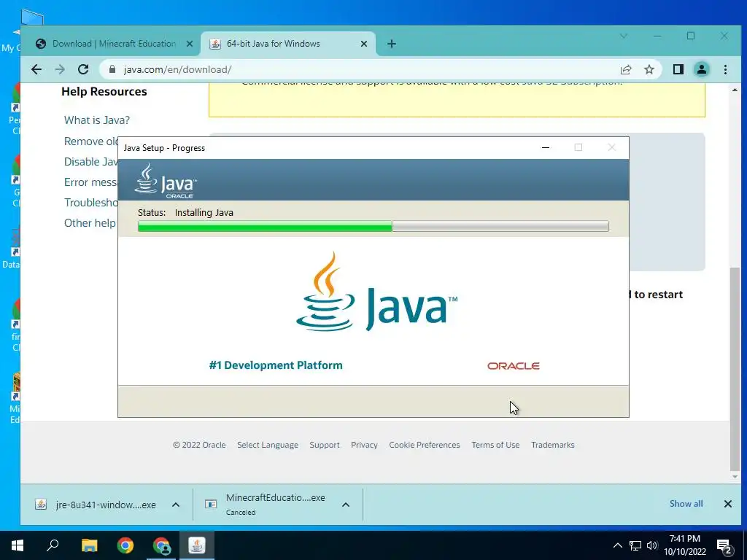Click Help Resources heading
Image resolution: width=747 pixels, height=560 pixels.
(104, 91)
